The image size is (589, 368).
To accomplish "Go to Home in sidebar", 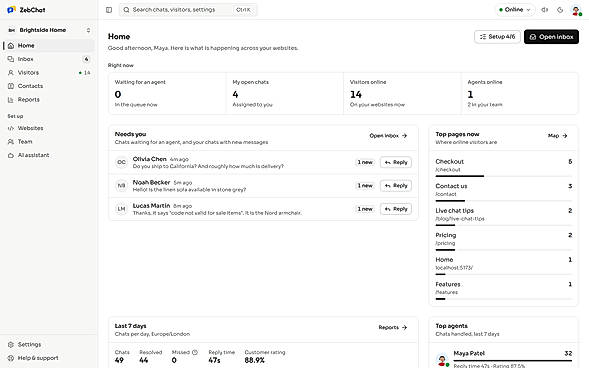I will [49, 45].
